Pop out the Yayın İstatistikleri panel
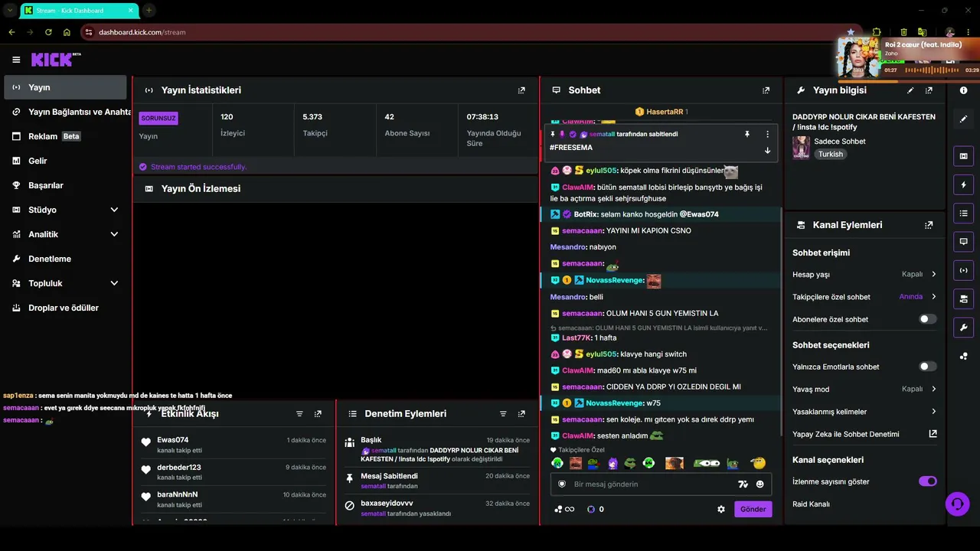Image resolution: width=980 pixels, height=551 pixels. point(521,90)
